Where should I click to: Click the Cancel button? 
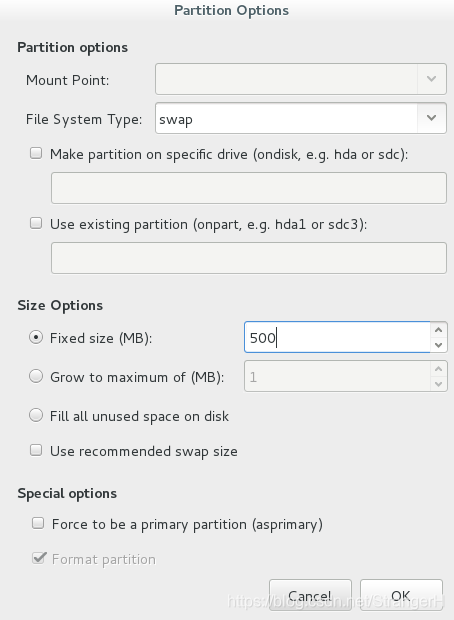pyautogui.click(x=310, y=595)
